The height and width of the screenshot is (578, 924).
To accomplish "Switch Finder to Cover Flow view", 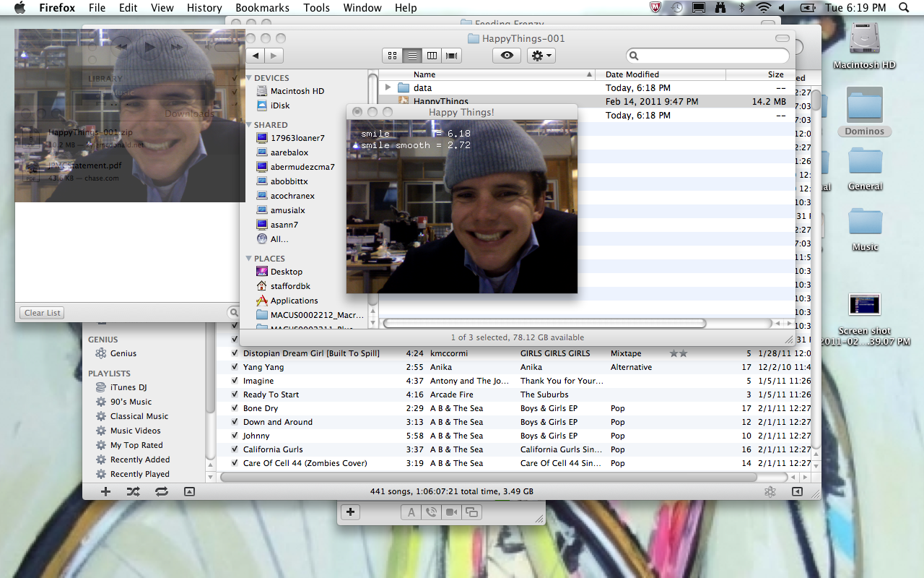I will (453, 56).
